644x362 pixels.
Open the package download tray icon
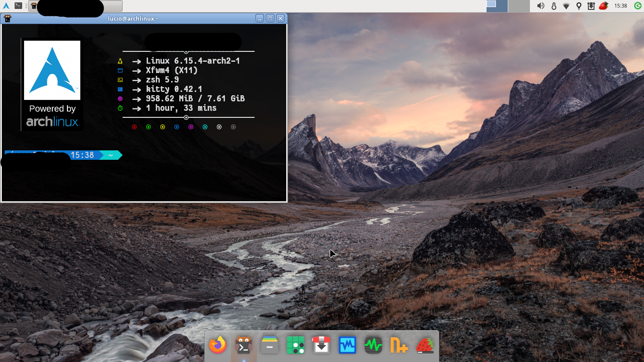591,6
